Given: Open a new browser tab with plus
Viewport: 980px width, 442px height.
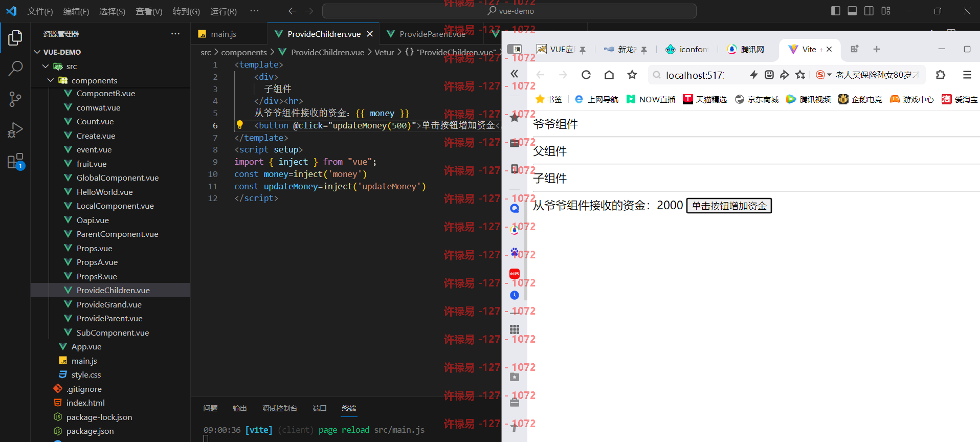Looking at the screenshot, I should pyautogui.click(x=877, y=49).
